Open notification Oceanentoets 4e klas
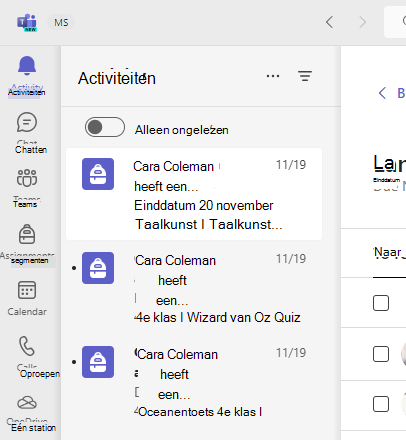Image resolution: width=406 pixels, height=440 pixels. click(194, 382)
